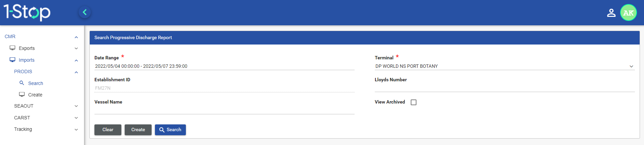The height and width of the screenshot is (145, 644).
Task: Expand the Tracking menu chevron
Action: click(76, 129)
